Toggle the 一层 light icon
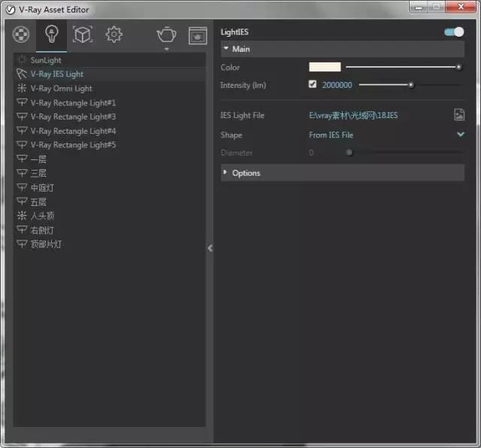 (x=22, y=159)
